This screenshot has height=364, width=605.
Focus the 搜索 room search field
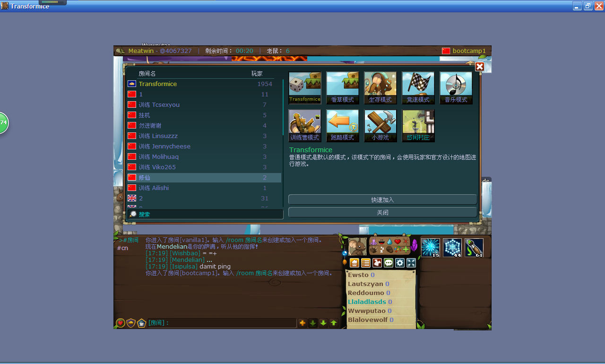click(x=206, y=214)
